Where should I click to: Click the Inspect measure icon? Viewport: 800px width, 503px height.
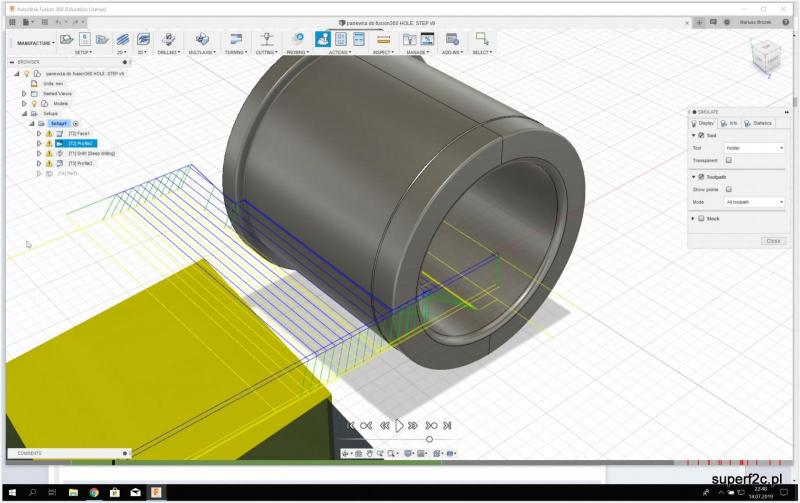point(382,39)
